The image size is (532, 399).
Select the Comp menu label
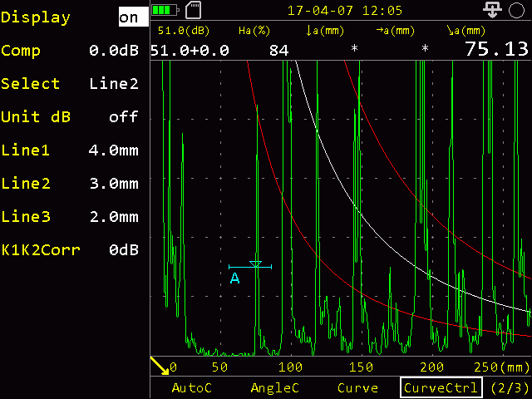[x=21, y=52]
